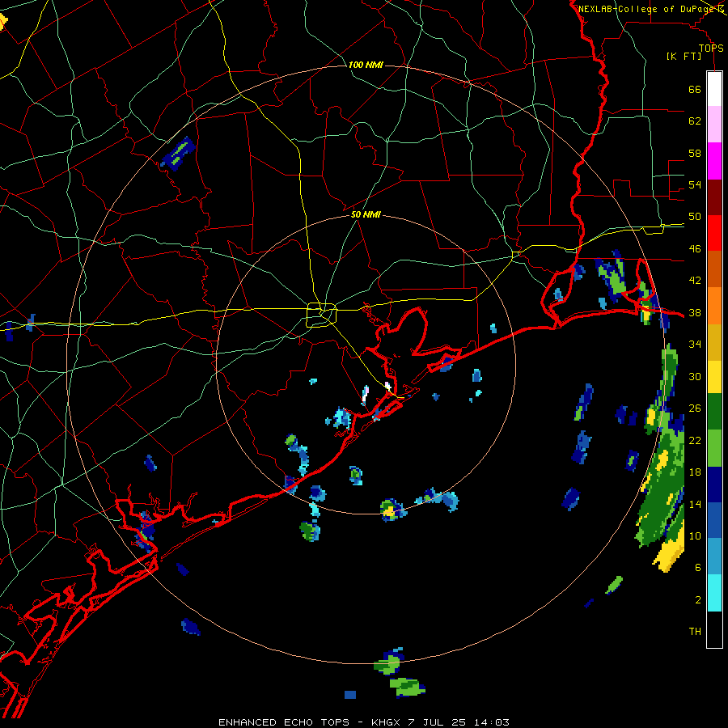Click the "66" legend value
This screenshot has height=728, width=728.
point(695,89)
